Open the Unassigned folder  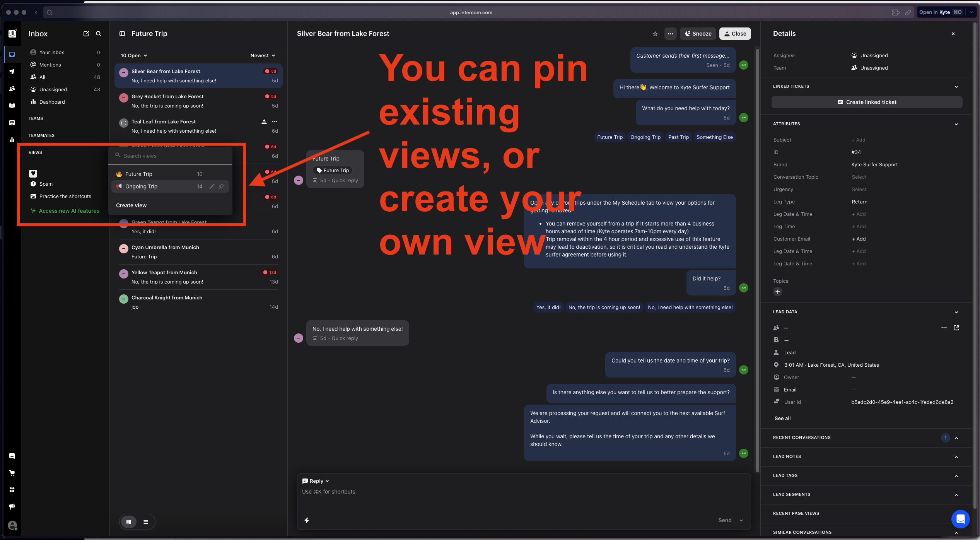point(65,89)
